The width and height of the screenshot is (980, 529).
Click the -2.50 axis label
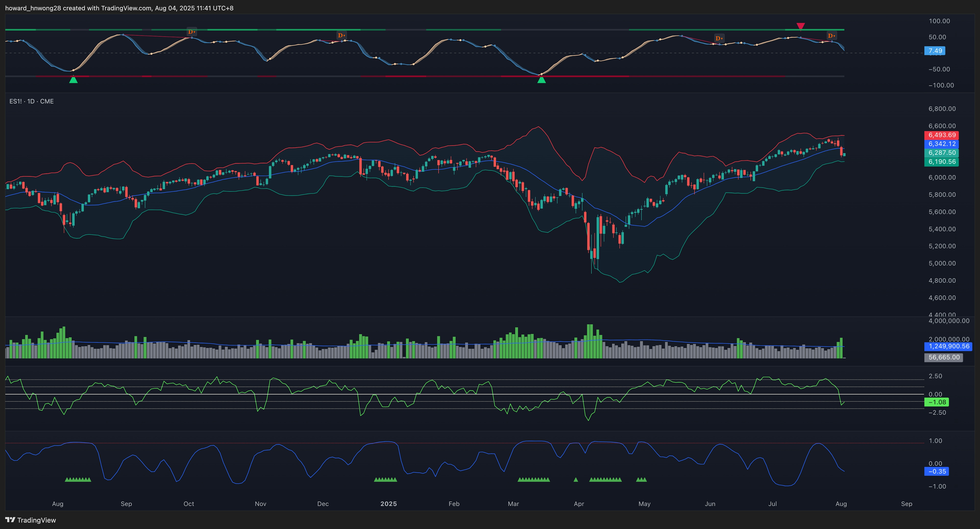pos(937,413)
